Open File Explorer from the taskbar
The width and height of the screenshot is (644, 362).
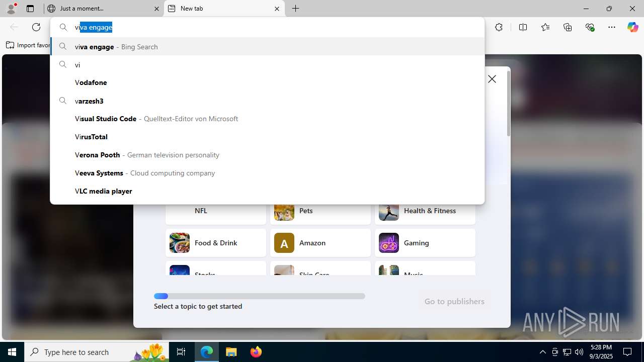pos(231,352)
